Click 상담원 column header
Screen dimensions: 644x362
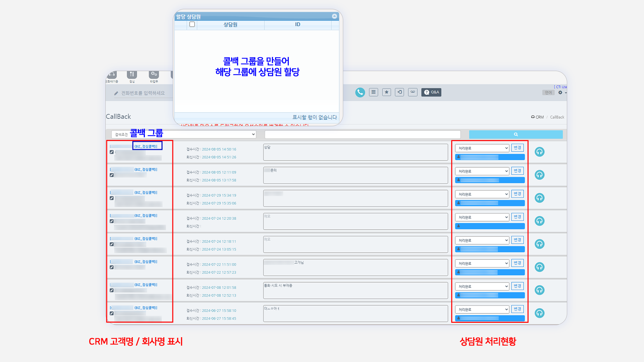[230, 24]
